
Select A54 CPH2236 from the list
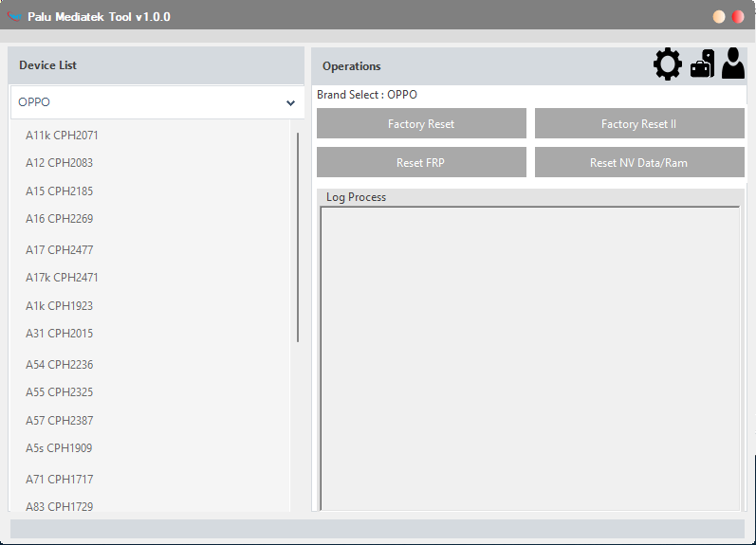coord(59,365)
